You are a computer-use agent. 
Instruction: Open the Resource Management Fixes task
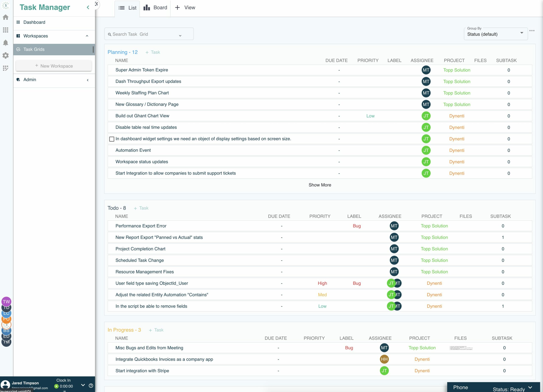pyautogui.click(x=145, y=272)
